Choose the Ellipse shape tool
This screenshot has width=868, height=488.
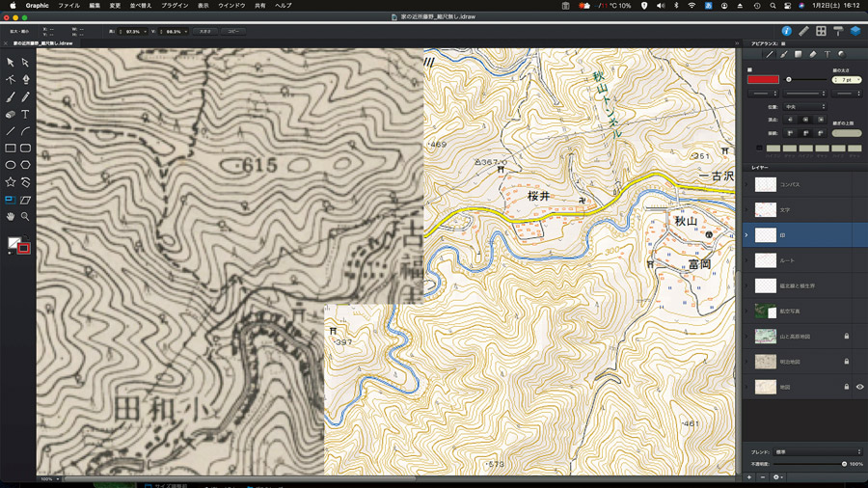11,165
